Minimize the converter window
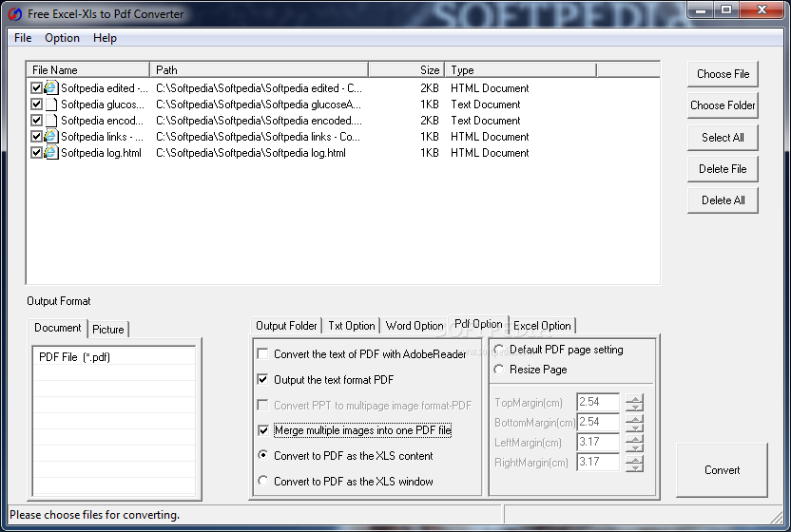This screenshot has width=791, height=532. [702, 9]
